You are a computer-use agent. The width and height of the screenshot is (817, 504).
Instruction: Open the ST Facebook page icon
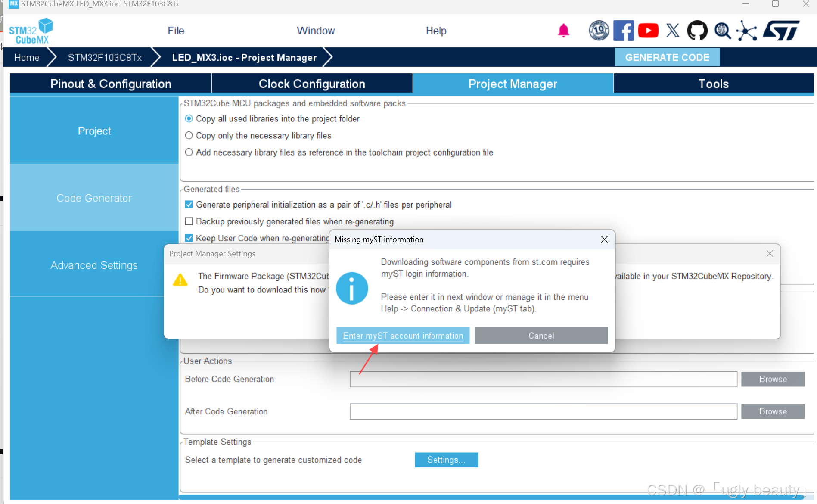click(623, 31)
